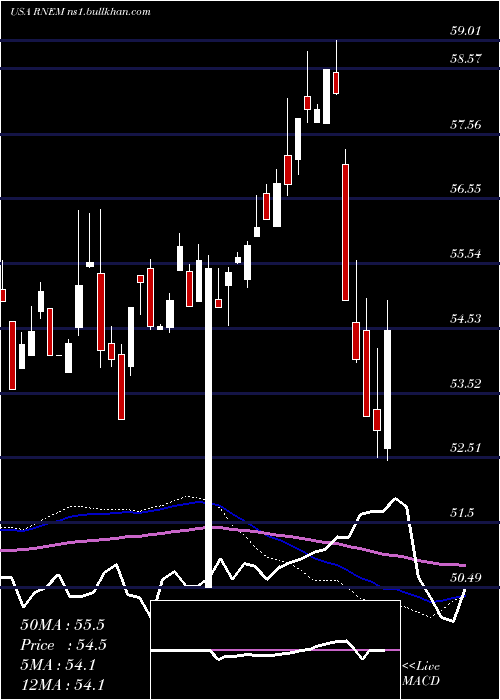Click the 50.49 price axis label
500x700 pixels.
tap(465, 578)
